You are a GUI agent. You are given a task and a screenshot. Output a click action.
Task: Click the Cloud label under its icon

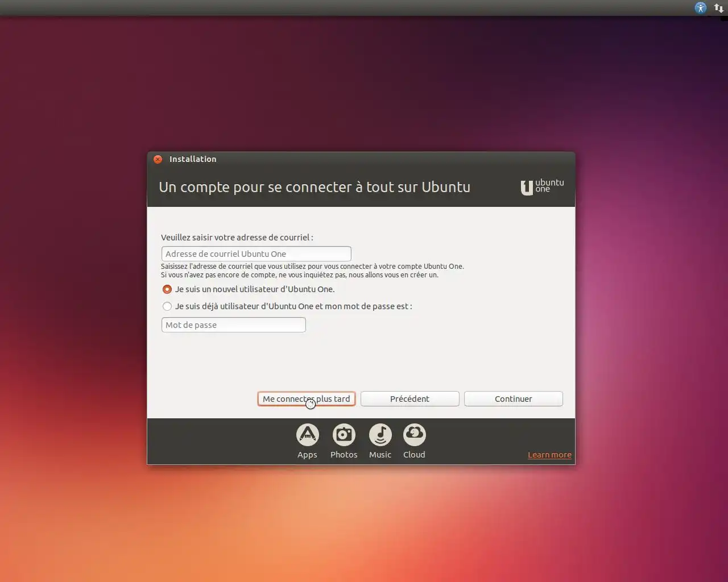414,455
